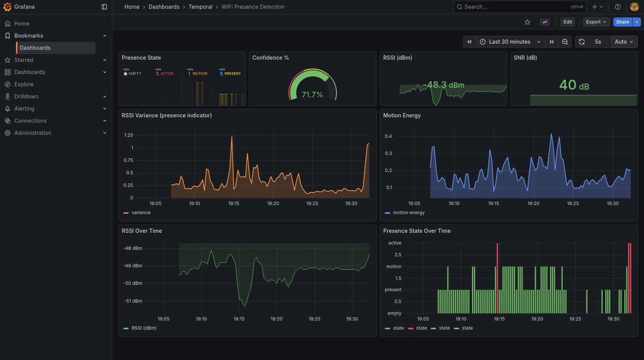
Task: Click the RSSI (dBm) legend color swatch
Action: [x=126, y=328]
